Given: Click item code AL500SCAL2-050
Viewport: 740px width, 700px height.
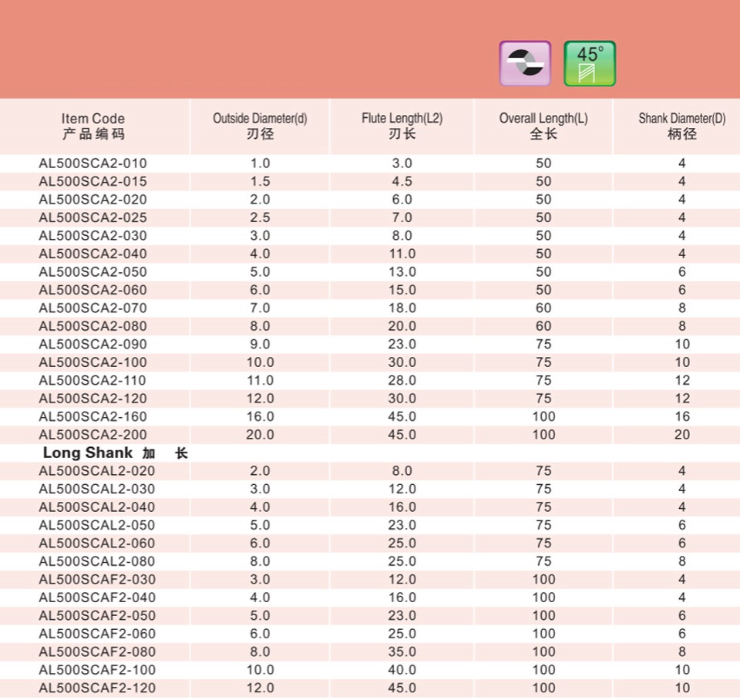Looking at the screenshot, I should pyautogui.click(x=97, y=525).
